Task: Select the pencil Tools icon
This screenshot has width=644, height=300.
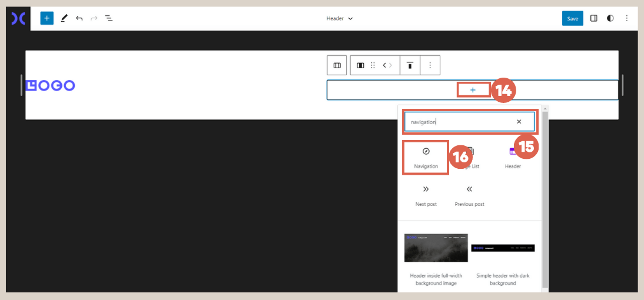Action: click(x=64, y=18)
